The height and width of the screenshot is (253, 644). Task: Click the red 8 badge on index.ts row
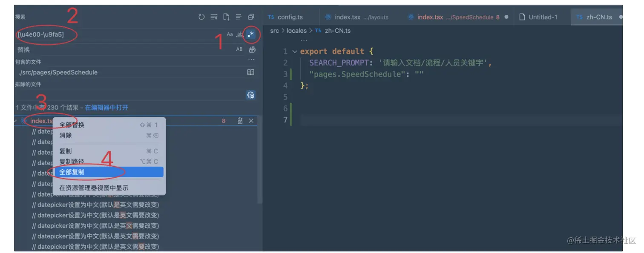(x=224, y=121)
